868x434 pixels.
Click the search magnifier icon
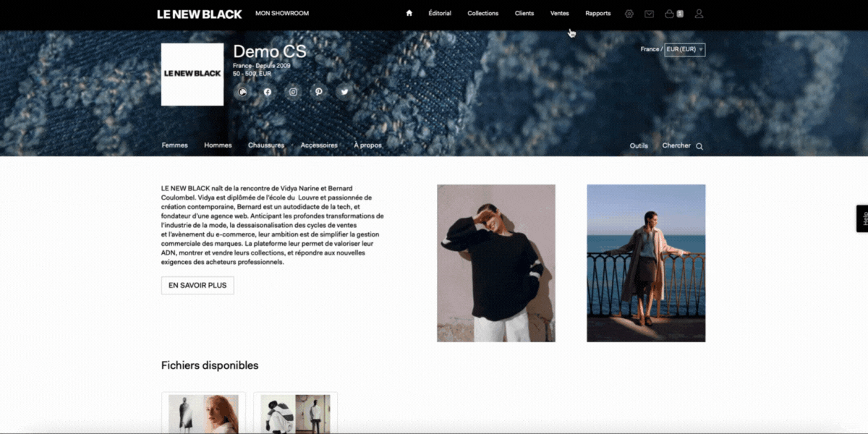(x=699, y=146)
